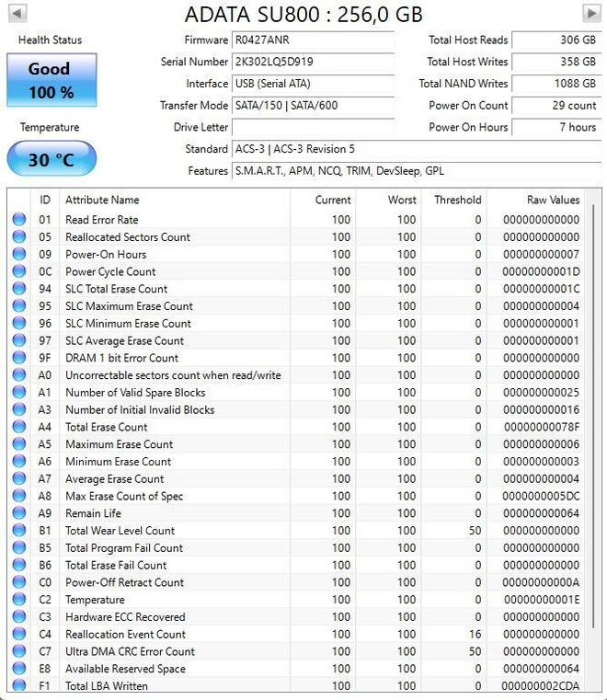
Task: Sort by the ID column header
Action: pyautogui.click(x=45, y=200)
